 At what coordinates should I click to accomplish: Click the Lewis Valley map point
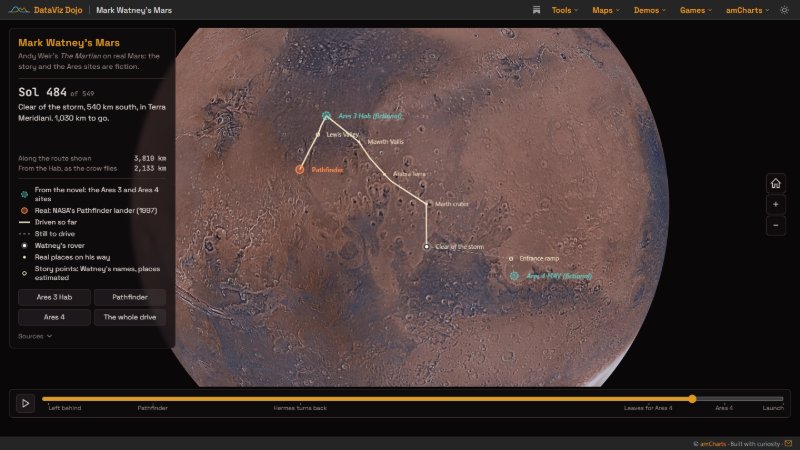pos(318,135)
